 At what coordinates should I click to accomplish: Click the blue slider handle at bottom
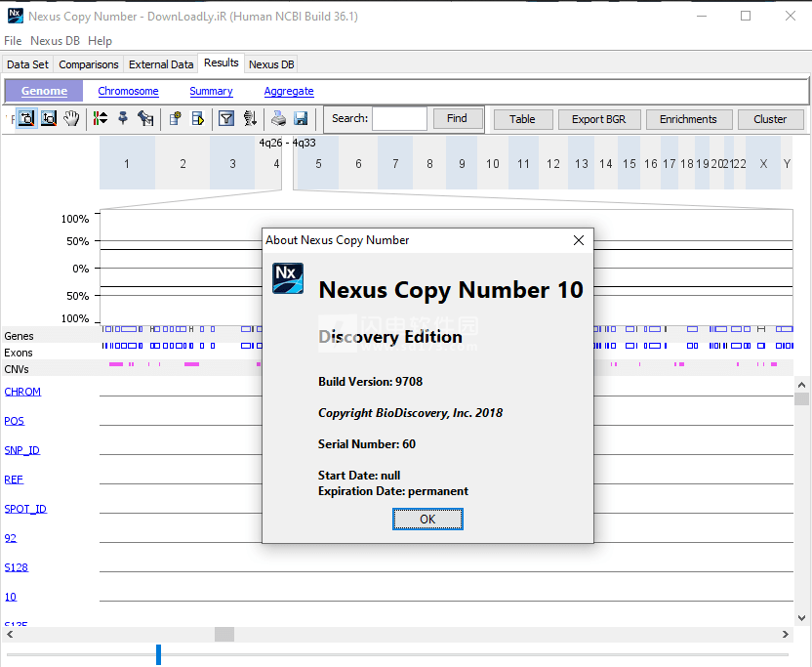(158, 653)
